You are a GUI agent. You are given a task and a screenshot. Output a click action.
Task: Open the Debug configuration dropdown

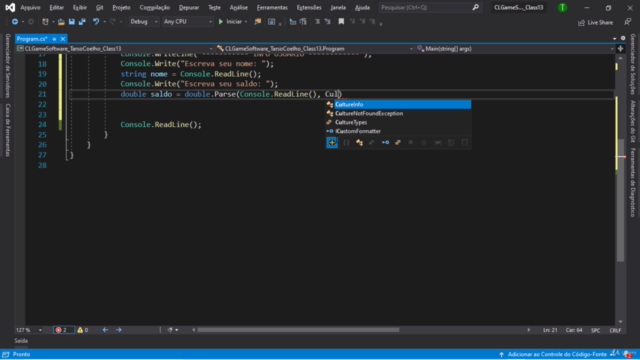(143, 22)
